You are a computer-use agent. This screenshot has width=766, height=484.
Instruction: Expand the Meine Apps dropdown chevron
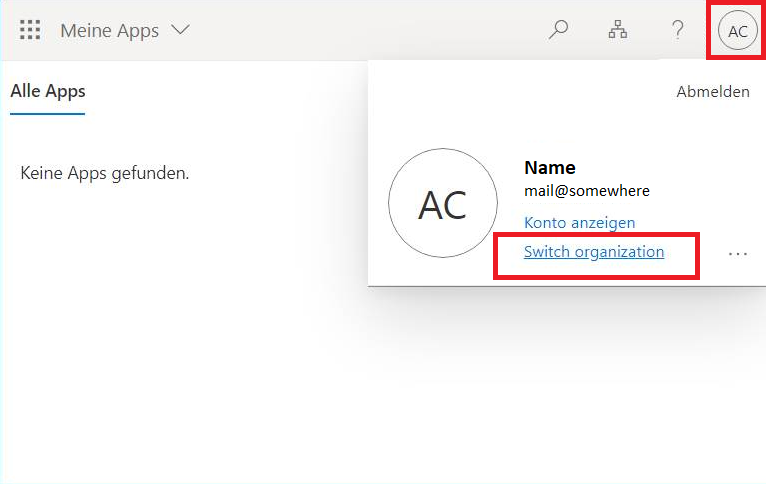point(180,30)
